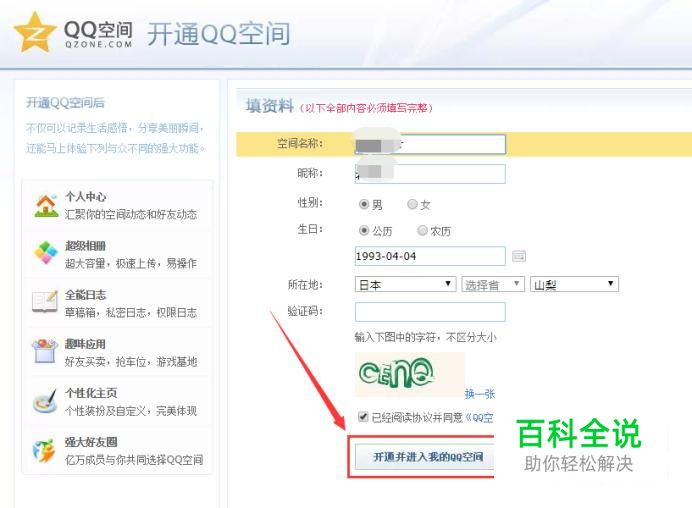Click the 亿万成员与你共同选择QQ空间 description

(134, 459)
